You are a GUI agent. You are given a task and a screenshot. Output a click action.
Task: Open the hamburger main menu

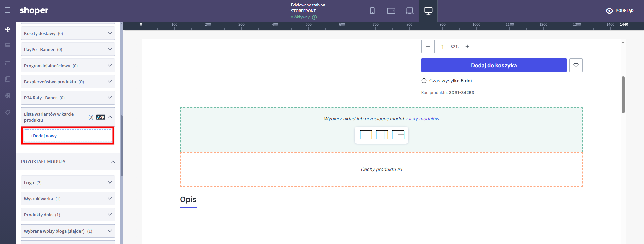[8, 10]
